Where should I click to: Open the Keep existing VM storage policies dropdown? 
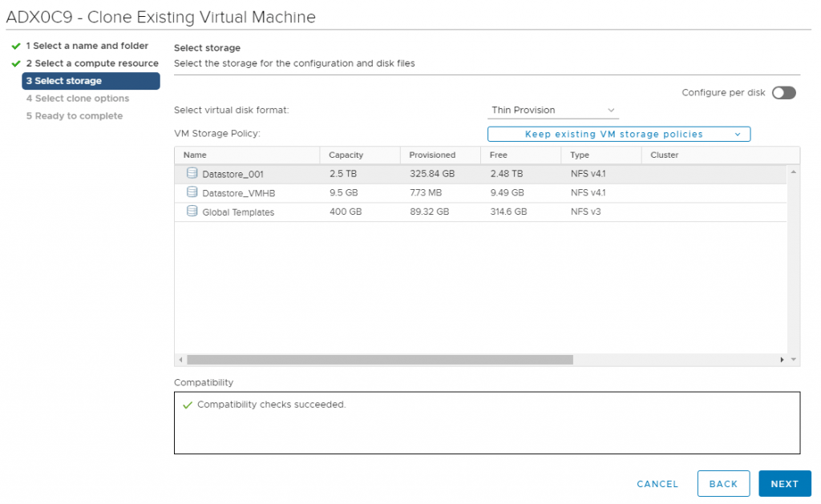(x=617, y=134)
